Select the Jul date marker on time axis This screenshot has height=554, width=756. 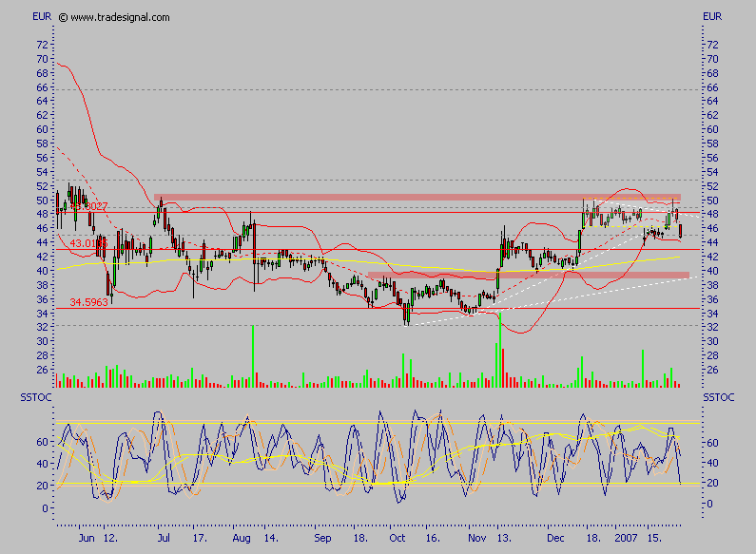pos(157,537)
